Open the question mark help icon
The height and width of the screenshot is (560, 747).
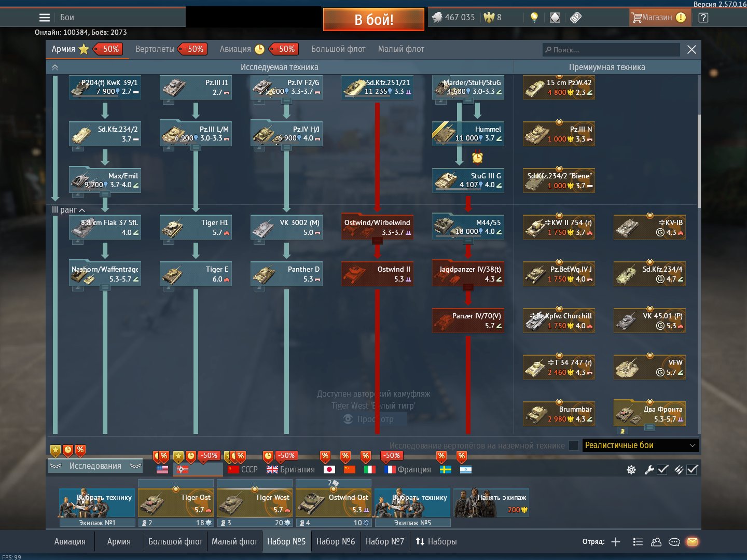[703, 18]
